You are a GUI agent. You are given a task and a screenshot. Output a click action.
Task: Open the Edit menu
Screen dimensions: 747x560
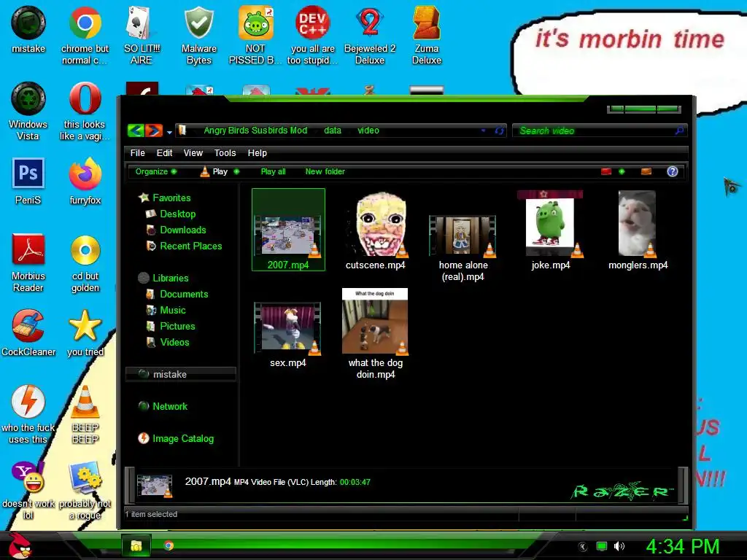164,153
